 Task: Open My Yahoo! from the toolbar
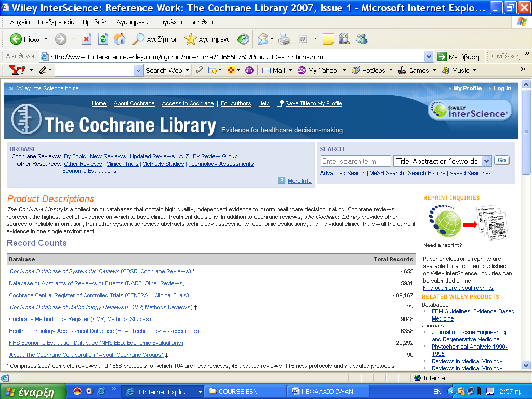[x=318, y=70]
